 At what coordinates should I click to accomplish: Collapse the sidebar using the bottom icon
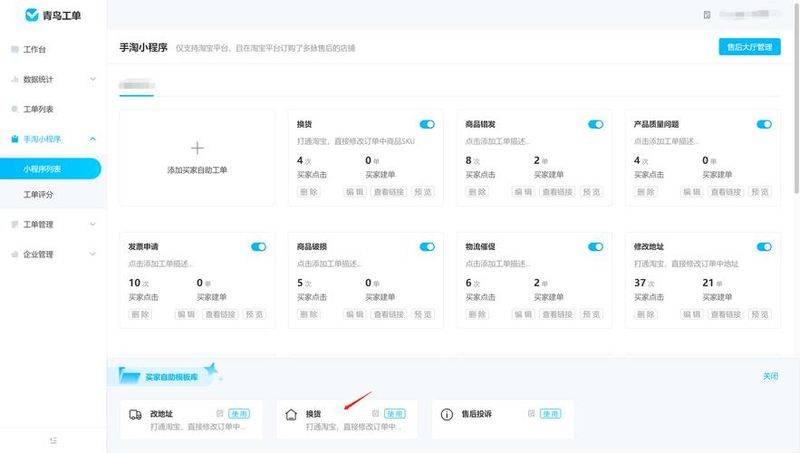click(54, 440)
